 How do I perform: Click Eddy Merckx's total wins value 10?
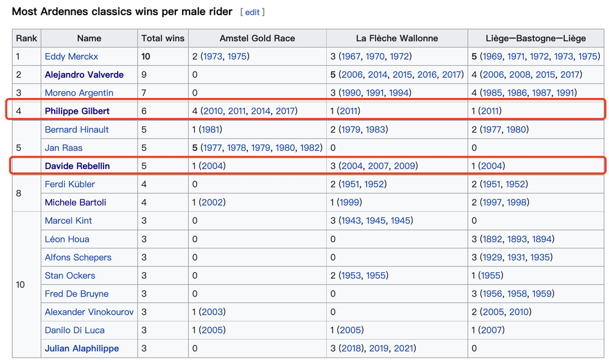tap(146, 56)
